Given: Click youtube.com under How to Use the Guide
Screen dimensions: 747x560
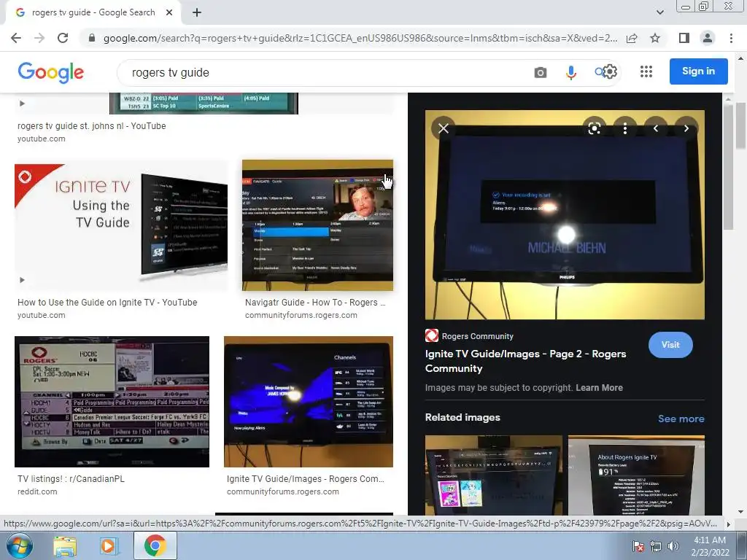Looking at the screenshot, I should [42, 315].
